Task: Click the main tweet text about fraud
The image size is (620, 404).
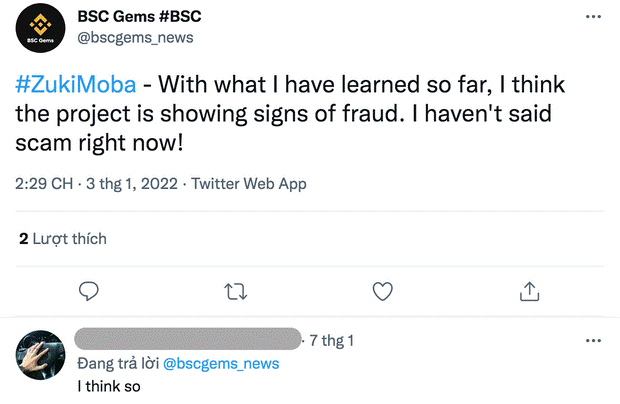Action: 300,115
